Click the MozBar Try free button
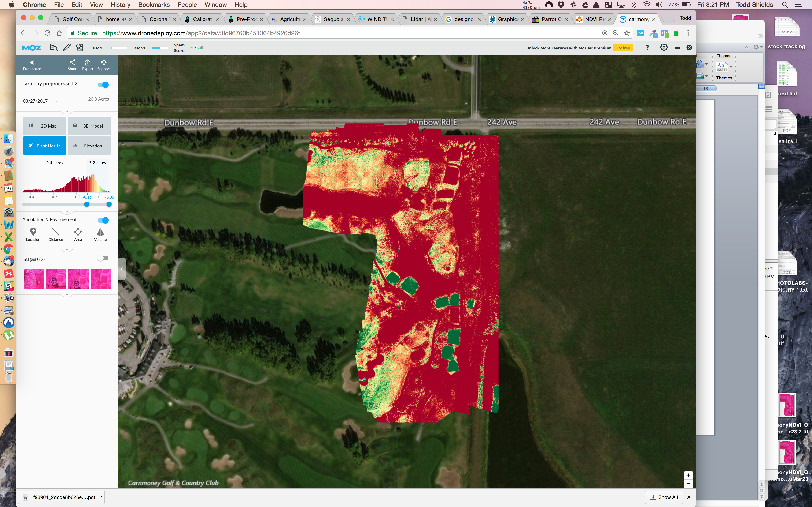The height and width of the screenshot is (507, 812). click(x=623, y=48)
